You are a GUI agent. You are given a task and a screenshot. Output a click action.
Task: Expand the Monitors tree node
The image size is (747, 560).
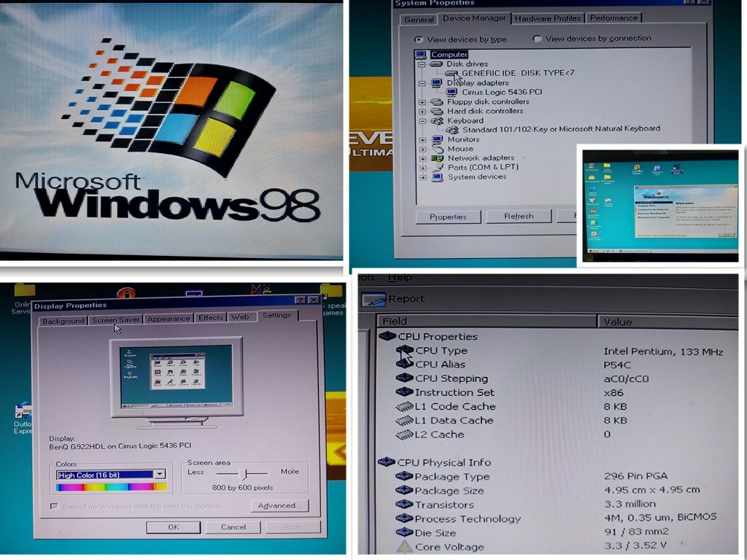click(422, 140)
